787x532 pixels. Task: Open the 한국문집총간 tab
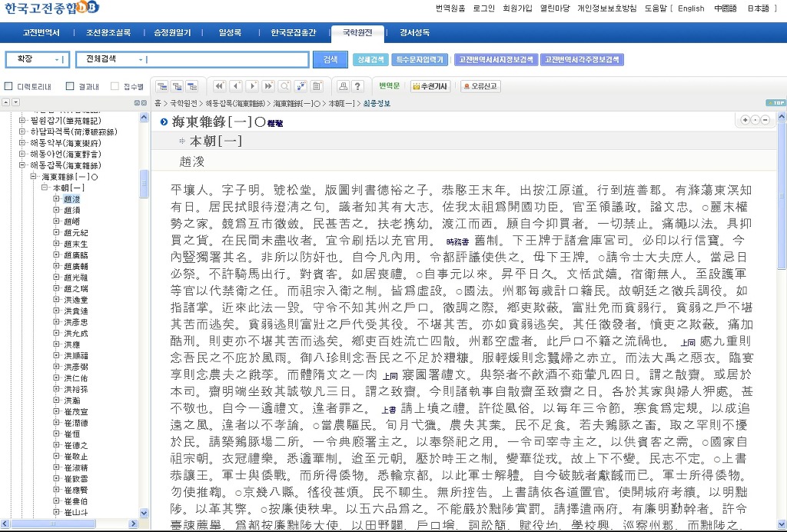(293, 33)
